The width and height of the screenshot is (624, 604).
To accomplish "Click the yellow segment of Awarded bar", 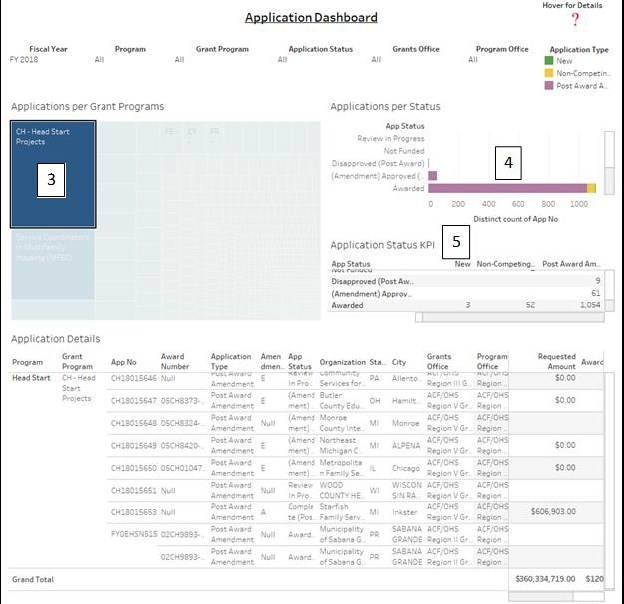I will (x=592, y=188).
